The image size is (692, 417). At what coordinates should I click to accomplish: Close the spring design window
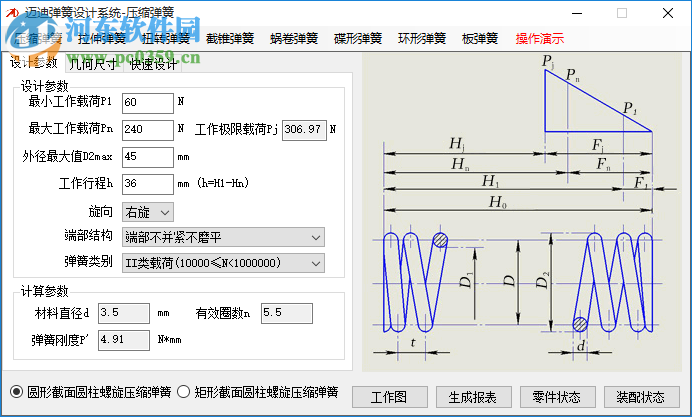(668, 13)
